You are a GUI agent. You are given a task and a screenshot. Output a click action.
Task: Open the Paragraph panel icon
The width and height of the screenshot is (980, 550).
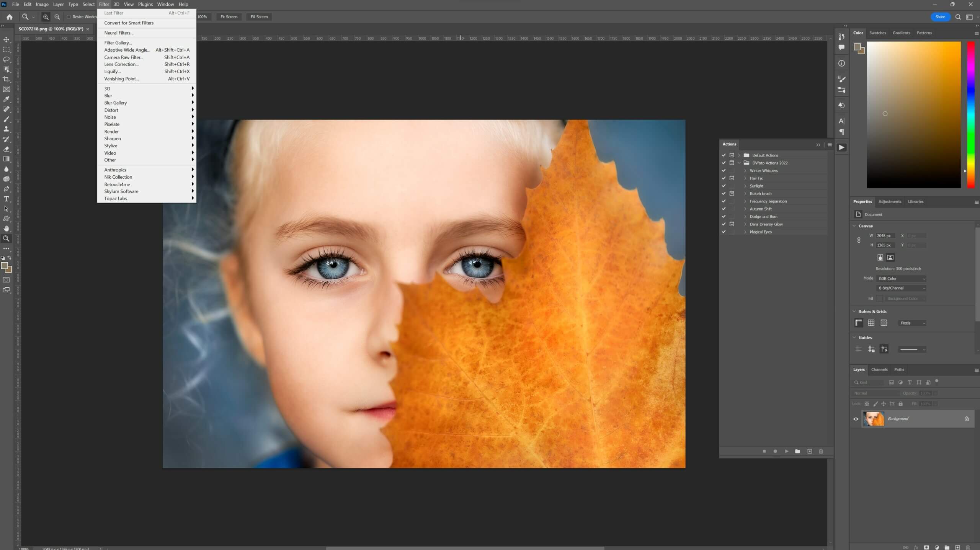click(841, 132)
